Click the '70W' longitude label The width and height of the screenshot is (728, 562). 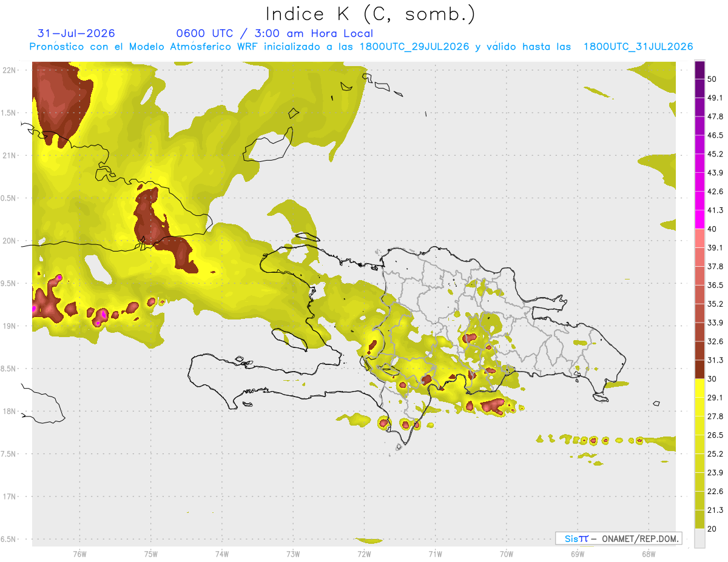coord(507,554)
